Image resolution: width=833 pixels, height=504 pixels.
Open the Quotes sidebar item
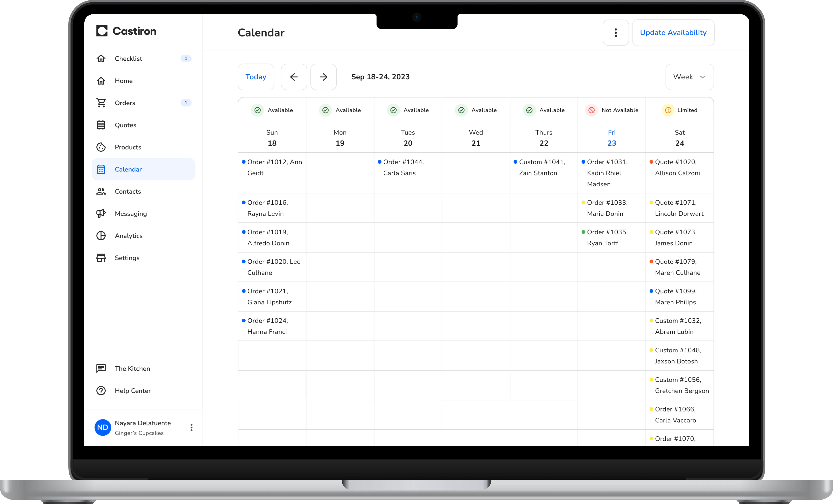pos(125,125)
